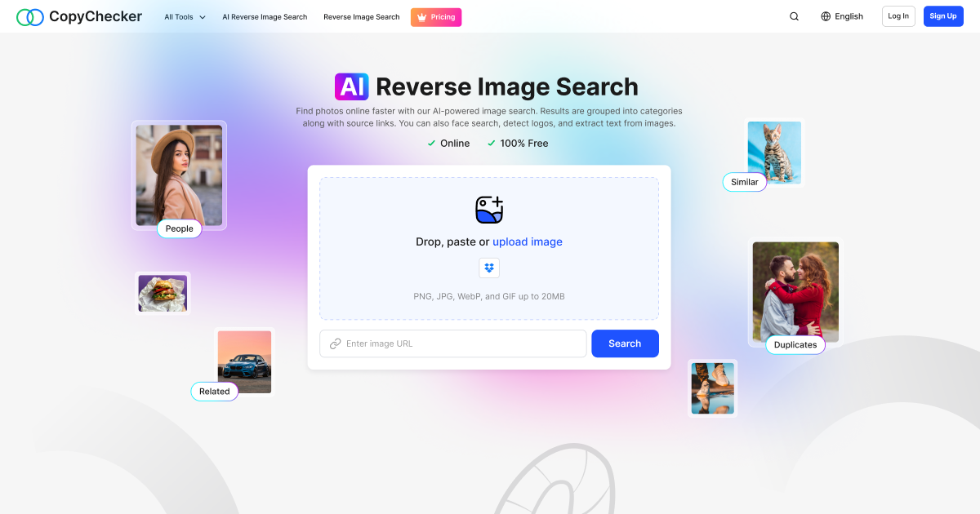The height and width of the screenshot is (514, 980).
Task: Click the Log In button
Action: coord(898,16)
